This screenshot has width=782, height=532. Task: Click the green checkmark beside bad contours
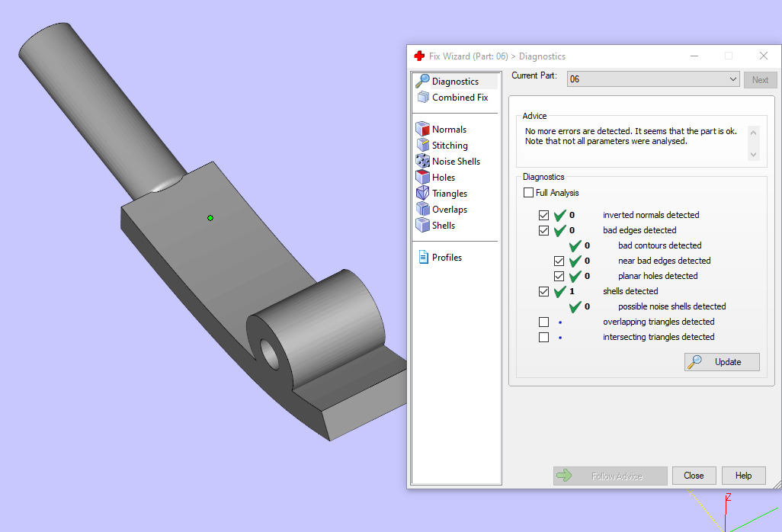pyautogui.click(x=575, y=245)
